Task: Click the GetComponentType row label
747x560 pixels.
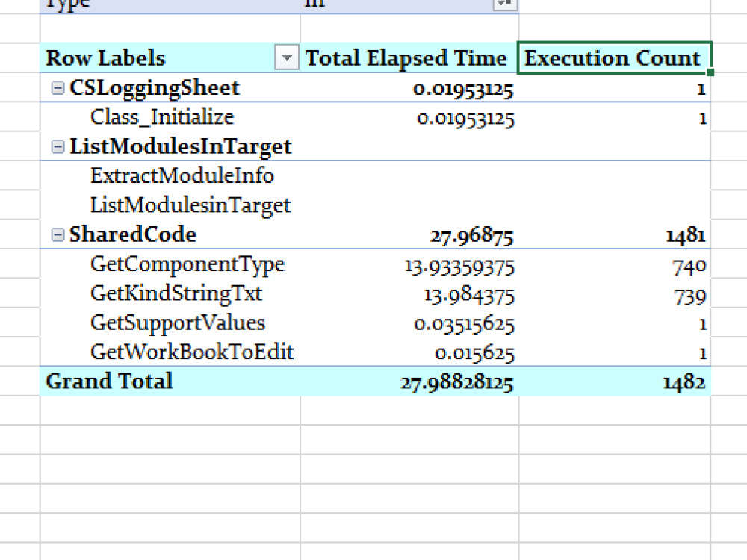Action: (x=187, y=264)
